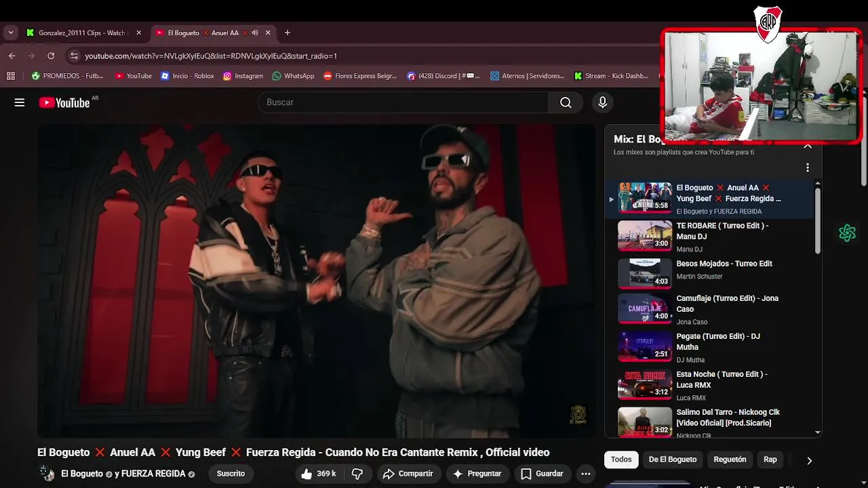
Task: Play Pegate Turreo Edit thumbnail
Action: [645, 346]
